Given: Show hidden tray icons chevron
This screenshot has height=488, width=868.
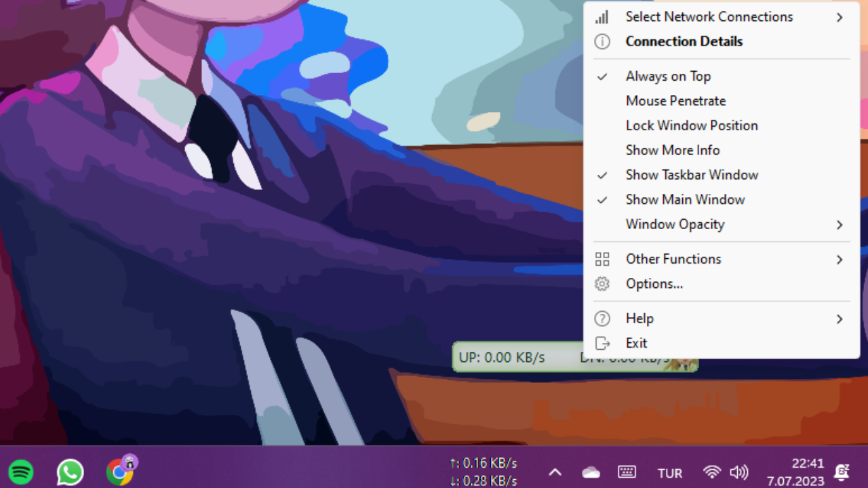Looking at the screenshot, I should point(555,472).
